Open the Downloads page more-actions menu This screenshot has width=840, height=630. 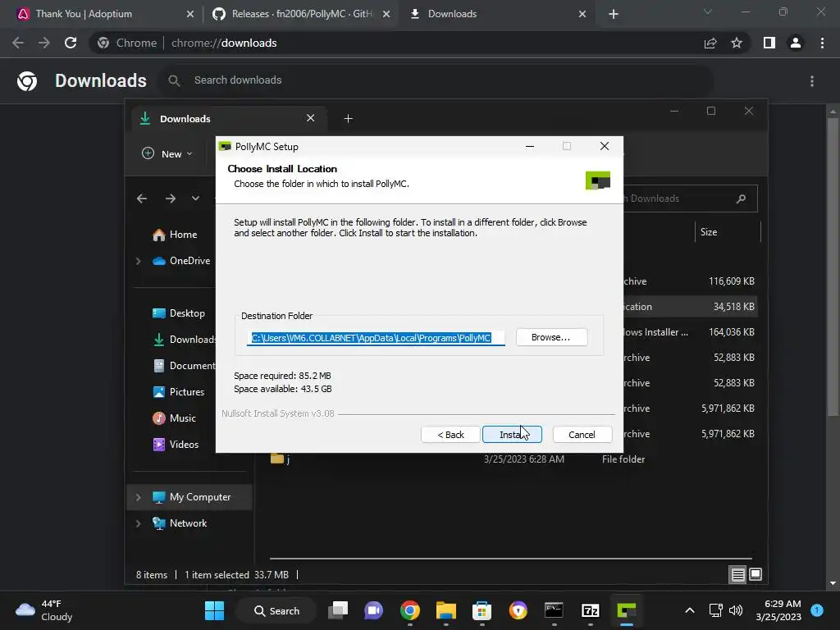click(x=812, y=81)
